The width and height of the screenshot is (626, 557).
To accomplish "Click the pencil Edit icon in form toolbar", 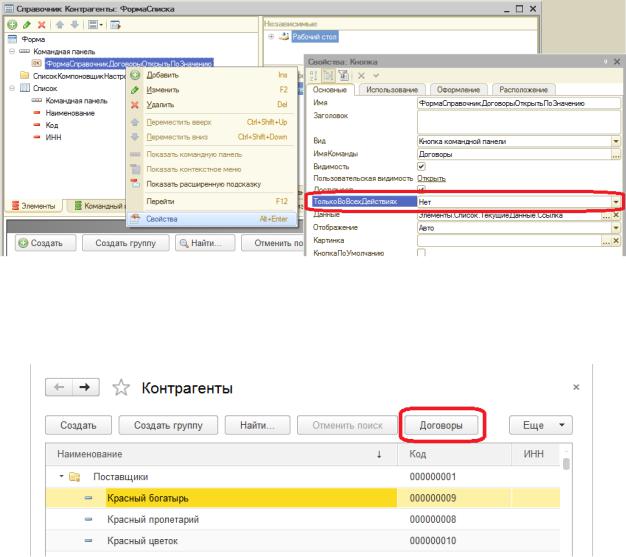I will click(27, 25).
